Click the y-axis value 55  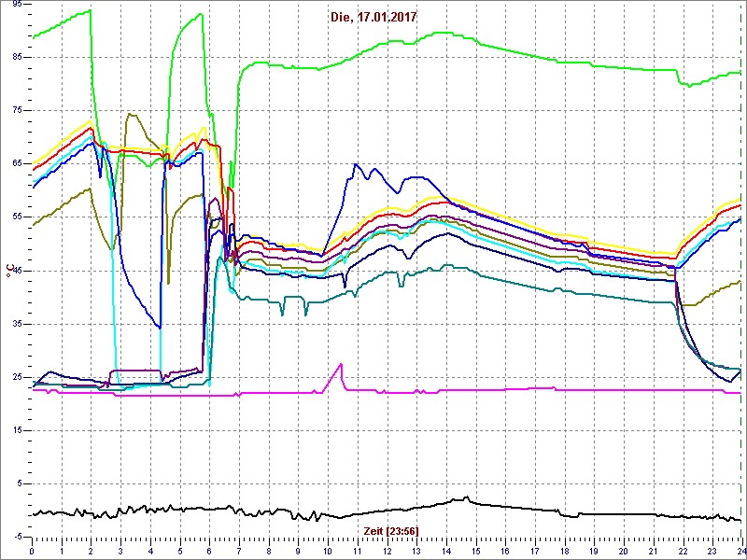coord(16,217)
